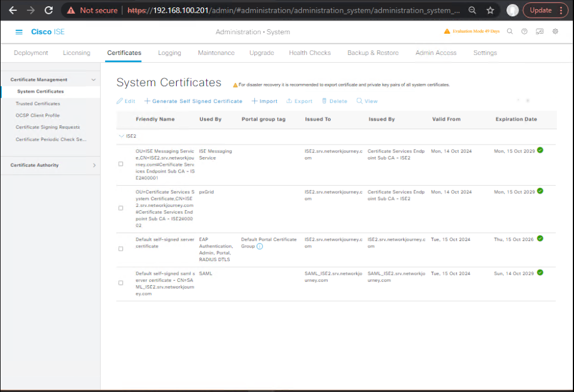Collapse the ISE2 node group
Image resolution: width=574 pixels, height=392 pixels.
click(x=121, y=136)
